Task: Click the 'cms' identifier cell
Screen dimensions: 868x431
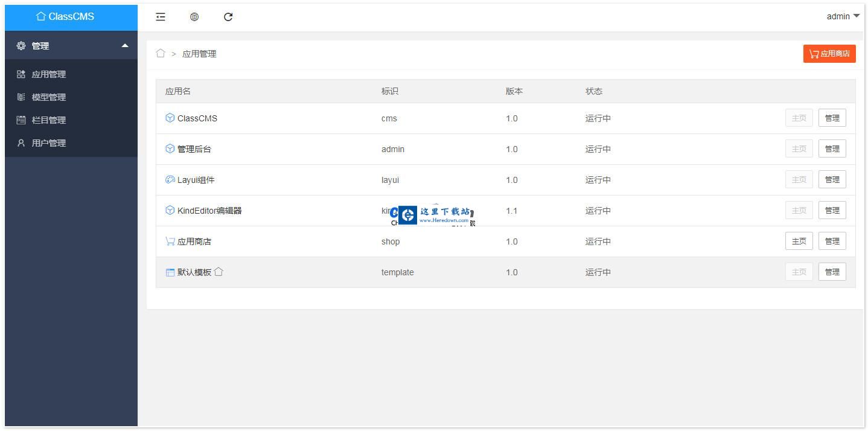Action: [x=389, y=118]
